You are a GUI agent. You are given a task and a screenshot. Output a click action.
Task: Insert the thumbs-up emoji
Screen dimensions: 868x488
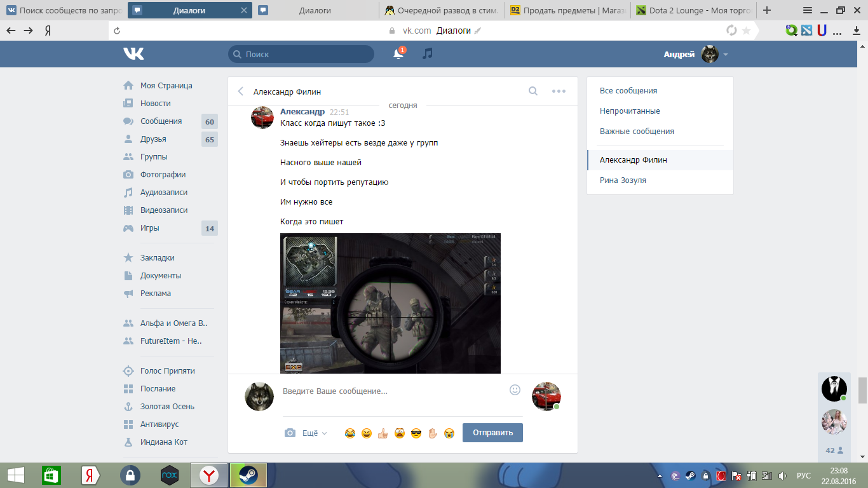pyautogui.click(x=383, y=433)
